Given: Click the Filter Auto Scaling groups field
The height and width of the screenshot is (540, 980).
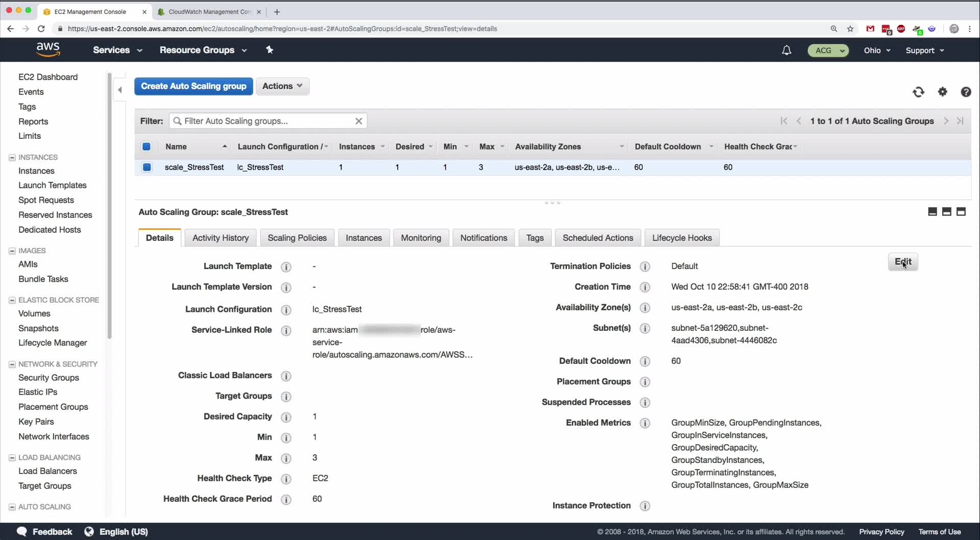Looking at the screenshot, I should 268,121.
